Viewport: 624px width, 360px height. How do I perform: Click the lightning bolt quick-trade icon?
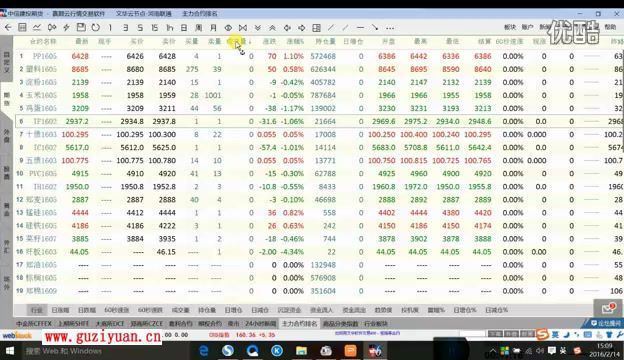coord(66,27)
